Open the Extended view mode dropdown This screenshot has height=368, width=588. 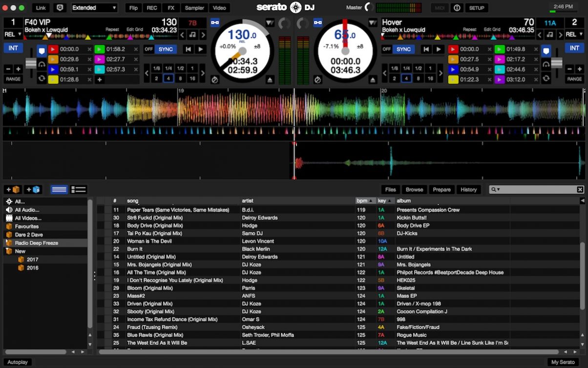point(94,8)
